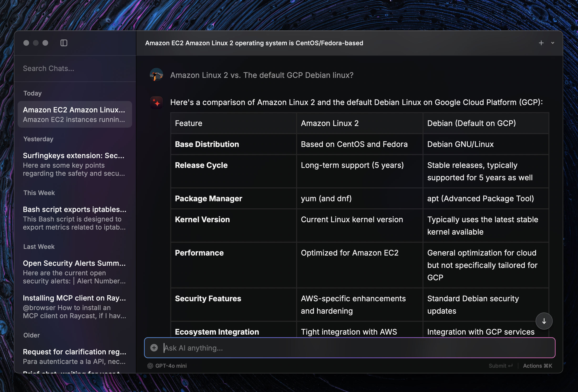Start a new chat with the plus icon
The width and height of the screenshot is (578, 392).
pyautogui.click(x=541, y=43)
